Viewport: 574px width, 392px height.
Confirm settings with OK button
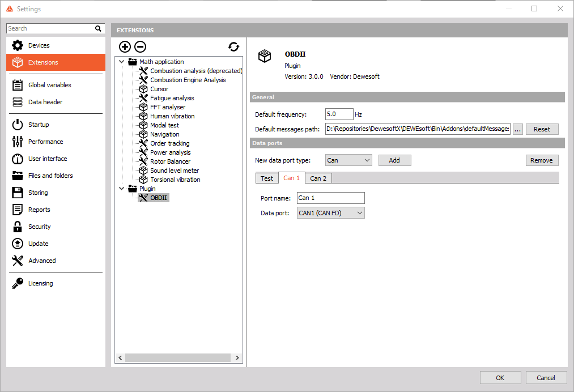click(500, 378)
